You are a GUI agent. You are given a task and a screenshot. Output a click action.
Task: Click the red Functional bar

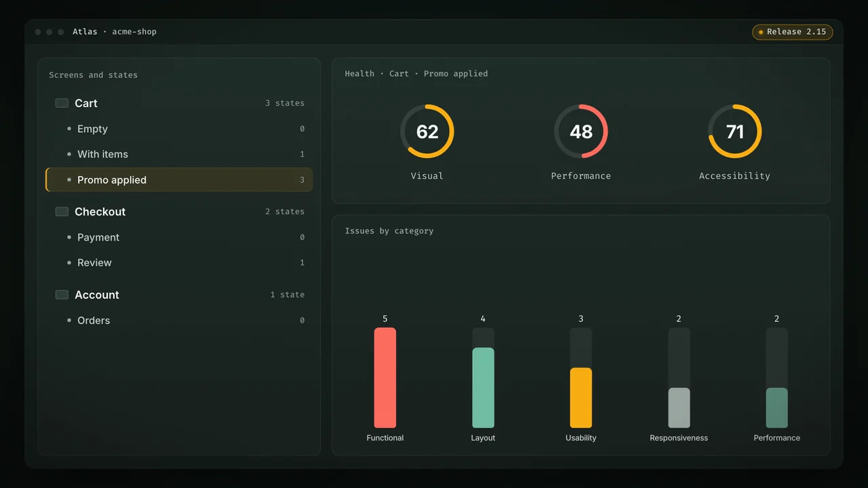click(385, 378)
